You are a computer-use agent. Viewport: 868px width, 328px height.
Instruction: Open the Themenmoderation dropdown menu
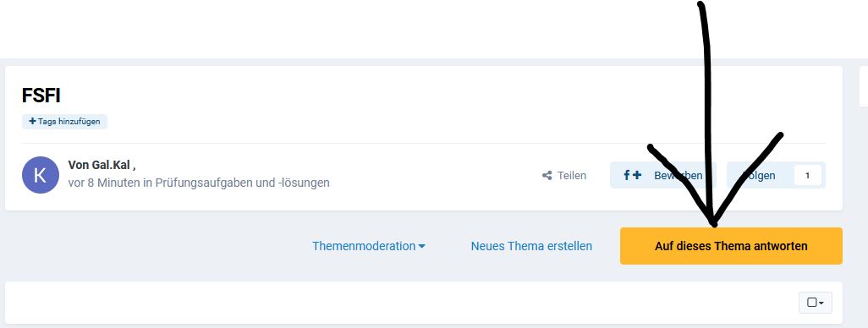click(369, 246)
